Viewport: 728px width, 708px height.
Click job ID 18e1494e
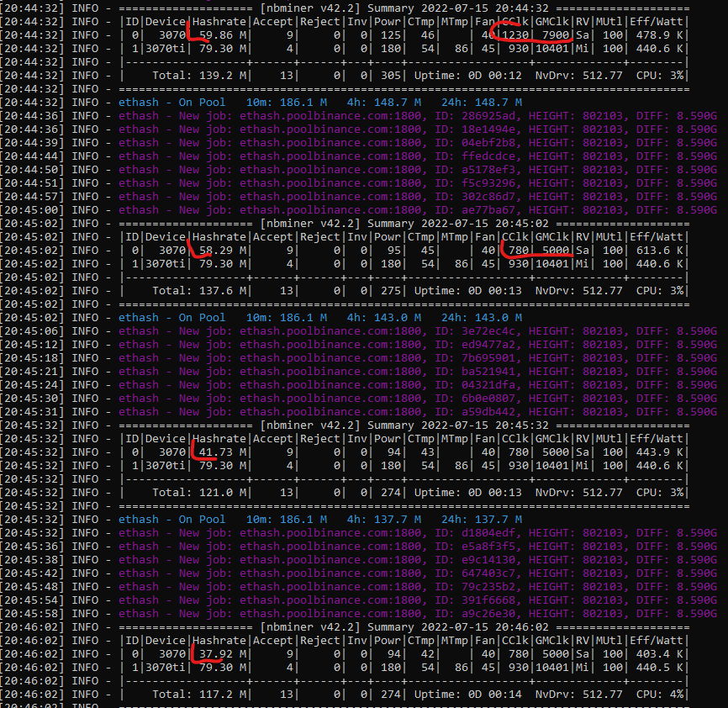coord(488,129)
